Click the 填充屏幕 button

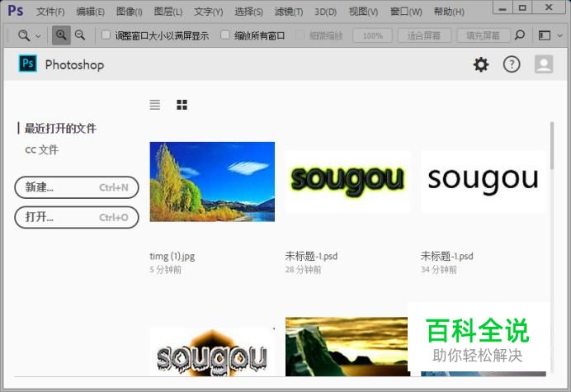coord(484,35)
